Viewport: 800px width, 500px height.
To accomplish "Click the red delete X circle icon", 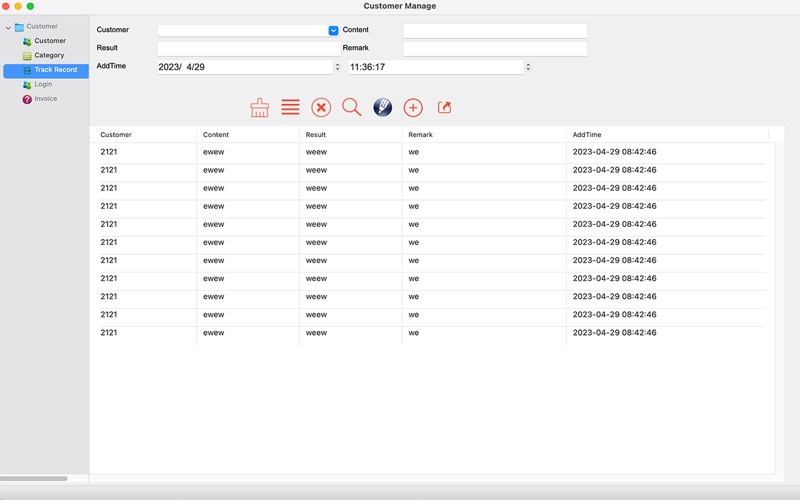I will point(321,108).
